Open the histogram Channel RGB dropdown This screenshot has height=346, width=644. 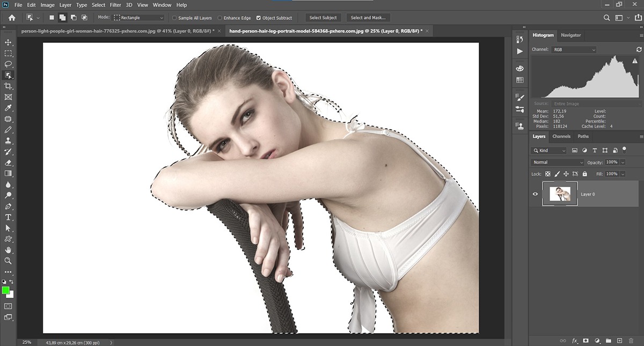[574, 49]
